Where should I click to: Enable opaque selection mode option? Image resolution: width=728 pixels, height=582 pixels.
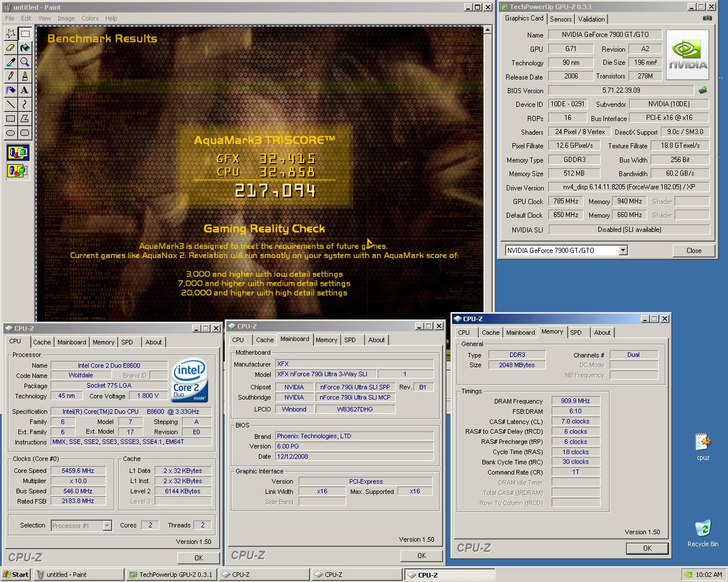18,152
